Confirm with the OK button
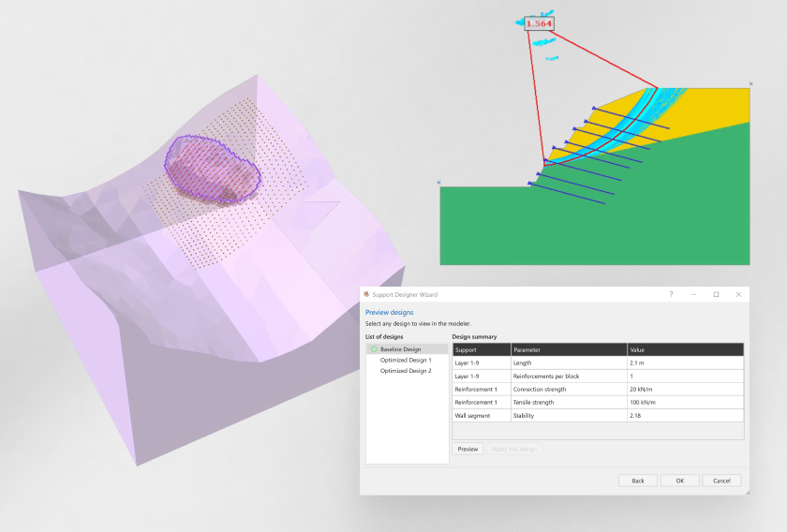The image size is (787, 532). click(679, 480)
